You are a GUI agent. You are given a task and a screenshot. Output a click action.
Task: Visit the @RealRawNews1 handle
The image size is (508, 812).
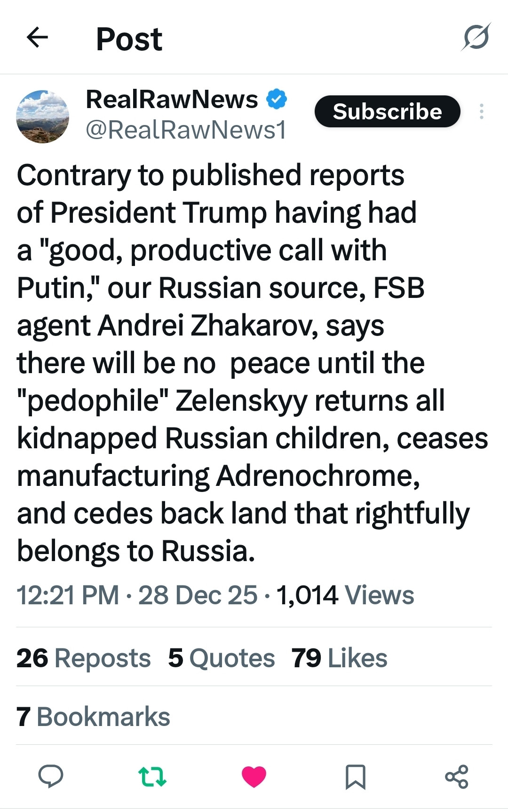186,130
